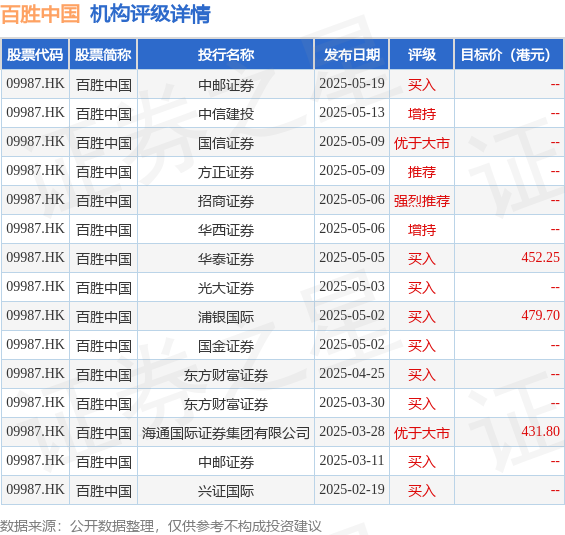Click target price 431.80
Viewport: 565px width, 535px height.
(x=540, y=432)
